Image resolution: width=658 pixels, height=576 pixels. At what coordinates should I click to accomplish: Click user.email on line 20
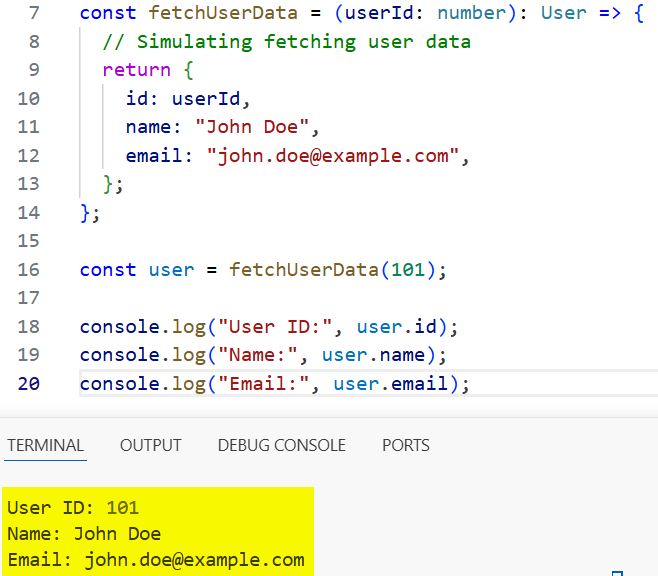[390, 384]
